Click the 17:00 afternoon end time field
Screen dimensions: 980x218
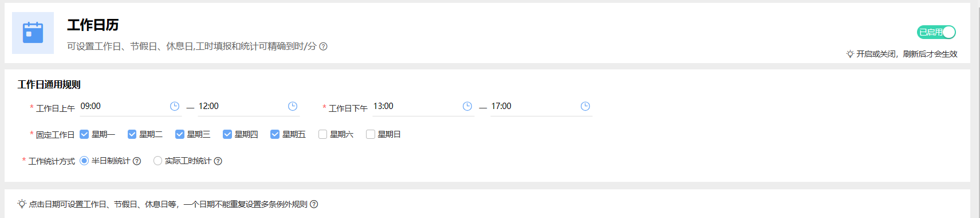541,107
